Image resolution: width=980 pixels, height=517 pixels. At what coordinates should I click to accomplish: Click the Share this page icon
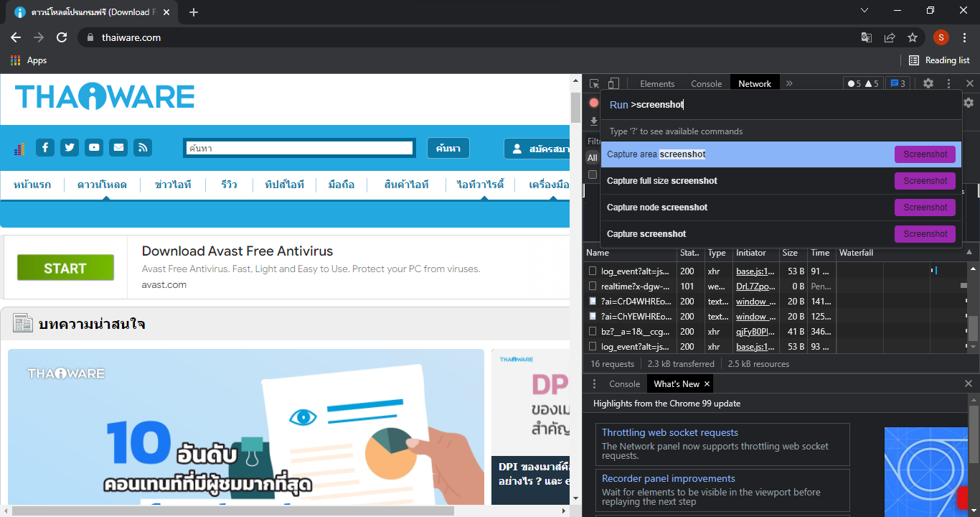890,37
